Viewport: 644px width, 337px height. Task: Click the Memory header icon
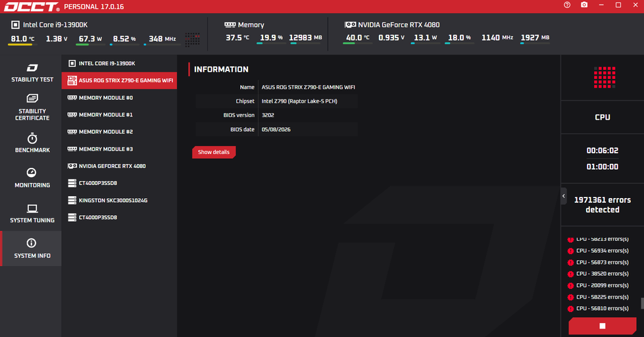pos(230,24)
